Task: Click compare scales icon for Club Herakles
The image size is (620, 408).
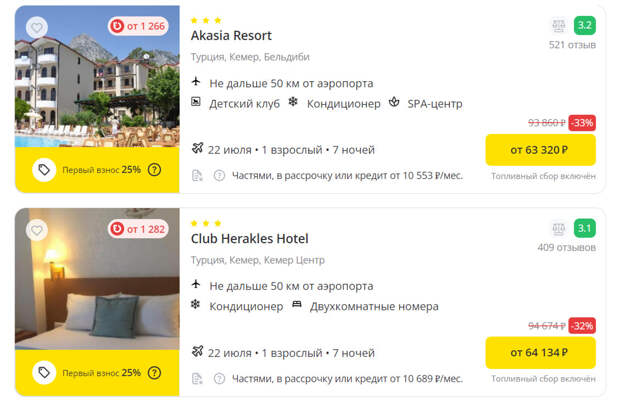Action: point(559,229)
